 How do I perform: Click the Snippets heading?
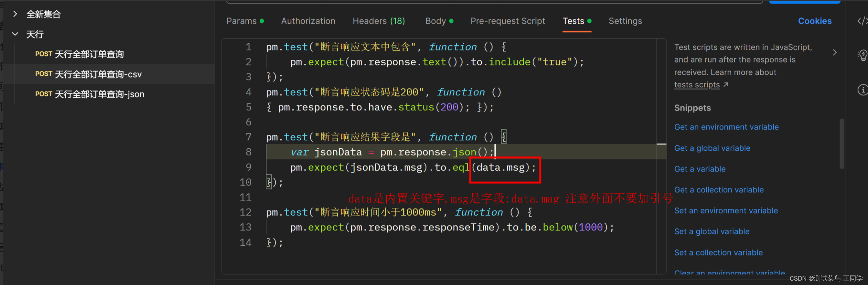click(x=692, y=108)
